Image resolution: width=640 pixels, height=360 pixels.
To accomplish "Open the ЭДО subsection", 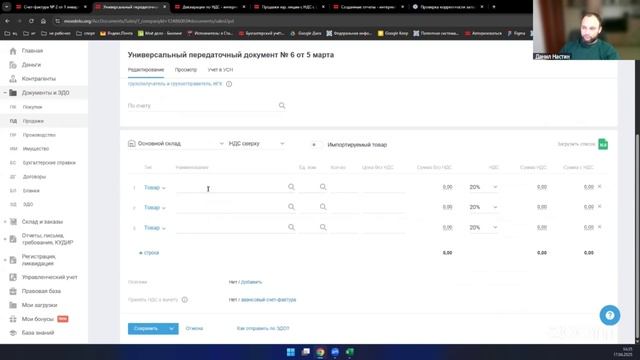I will pyautogui.click(x=28, y=204).
